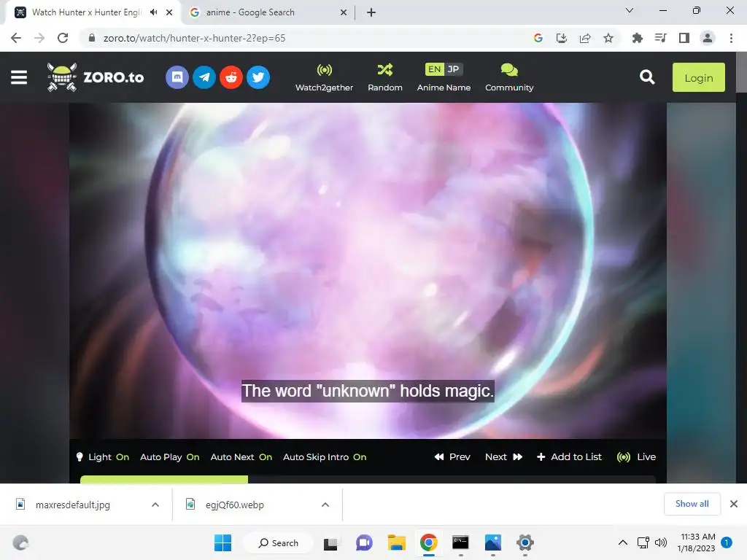
Task: Open the Telegram social link
Action: point(204,77)
